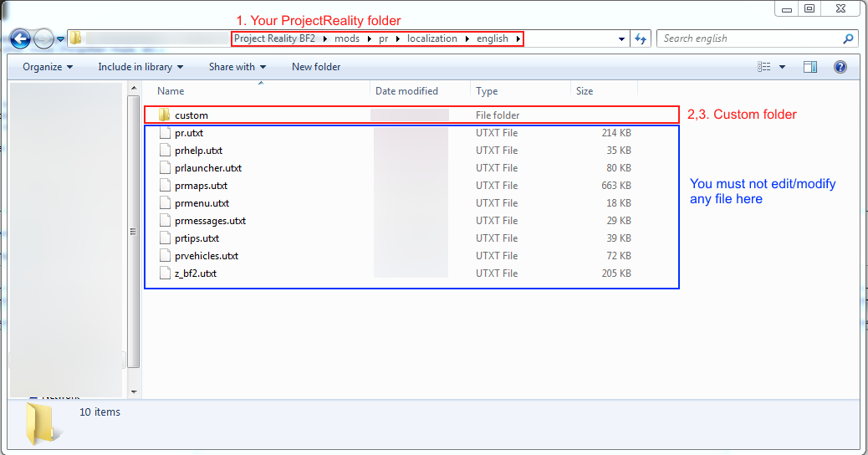Toggle the preview pane

pos(810,67)
